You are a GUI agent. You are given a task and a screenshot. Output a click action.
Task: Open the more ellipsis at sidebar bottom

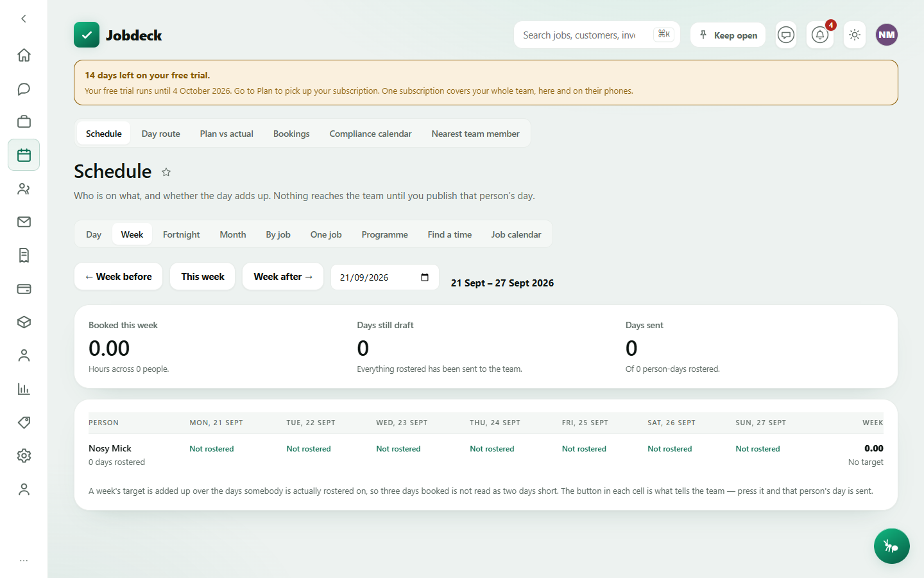click(24, 561)
